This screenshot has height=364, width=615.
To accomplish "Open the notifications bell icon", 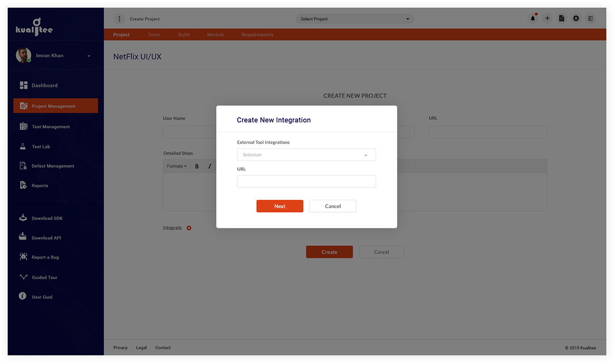I will click(533, 18).
